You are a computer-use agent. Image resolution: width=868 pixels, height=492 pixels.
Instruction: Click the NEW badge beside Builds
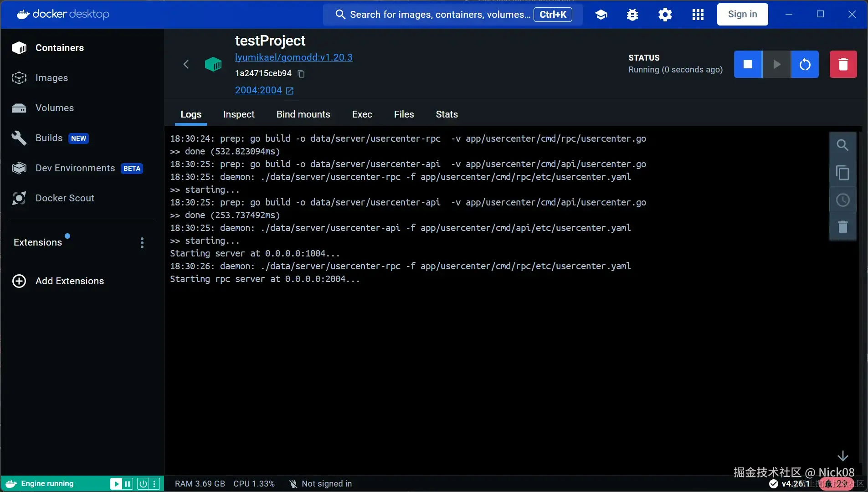point(78,138)
